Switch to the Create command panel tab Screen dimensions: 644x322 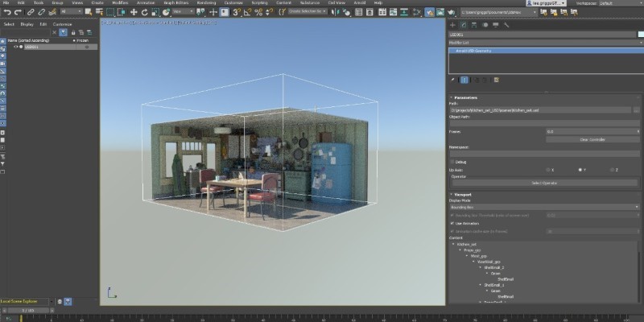pos(452,25)
